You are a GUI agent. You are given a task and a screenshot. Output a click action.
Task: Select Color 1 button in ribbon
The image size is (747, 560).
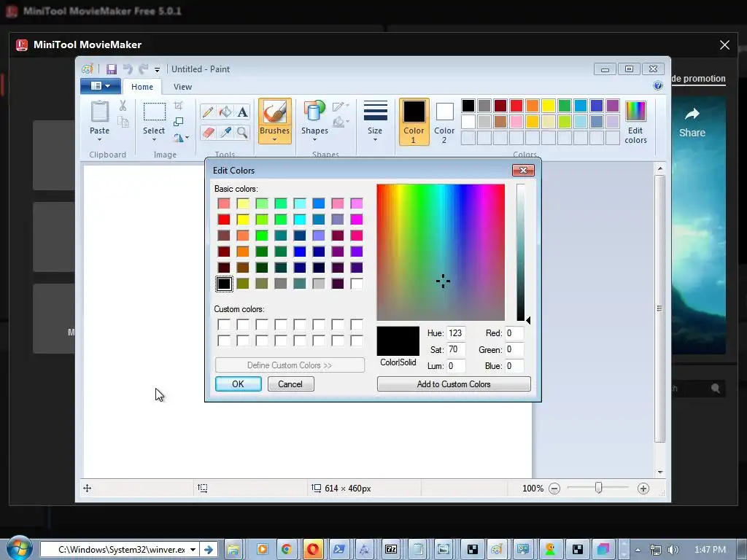pyautogui.click(x=414, y=122)
